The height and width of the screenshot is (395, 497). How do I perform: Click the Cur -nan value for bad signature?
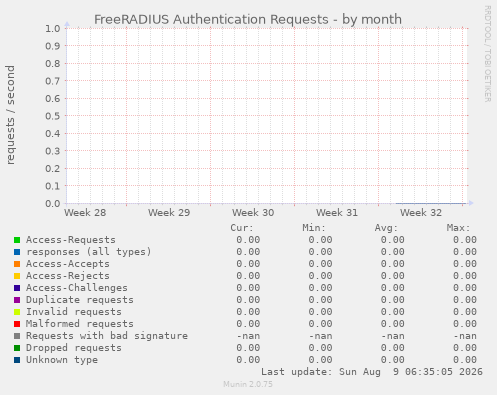[248, 336]
